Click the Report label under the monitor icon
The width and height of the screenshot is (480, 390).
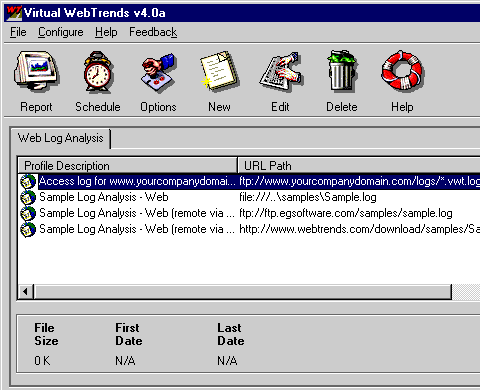[36, 107]
